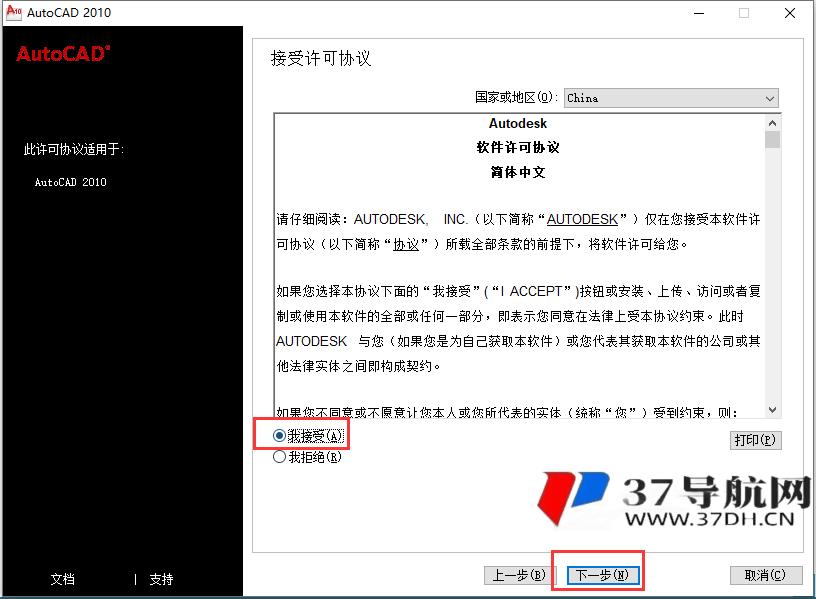Click the 取消 button to cancel
816x599 pixels.
coord(765,574)
